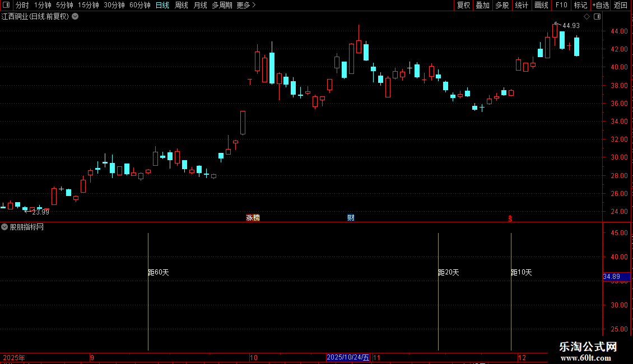This screenshot has height=364, width=633.
Task: Toggle the side panel icon at top-left
Action: click(6, 5)
